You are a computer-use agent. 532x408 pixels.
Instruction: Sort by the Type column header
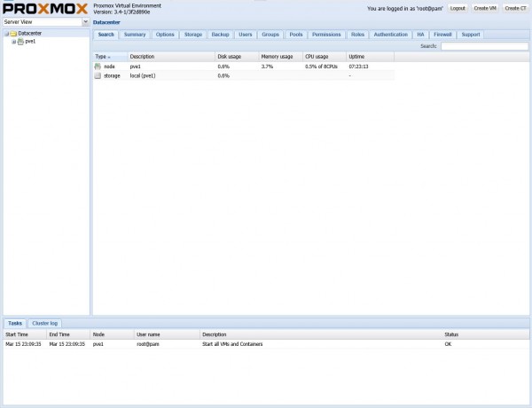[x=110, y=57]
